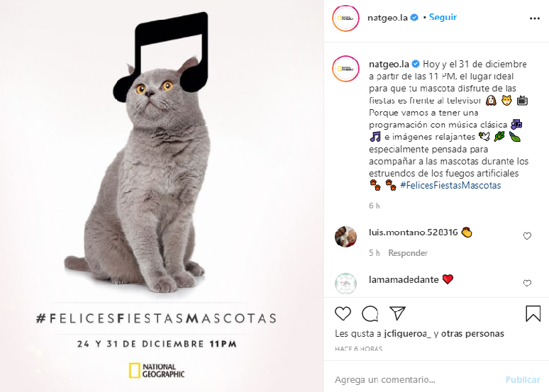
Task: Like lamamadedante's comment
Action: coord(527,283)
